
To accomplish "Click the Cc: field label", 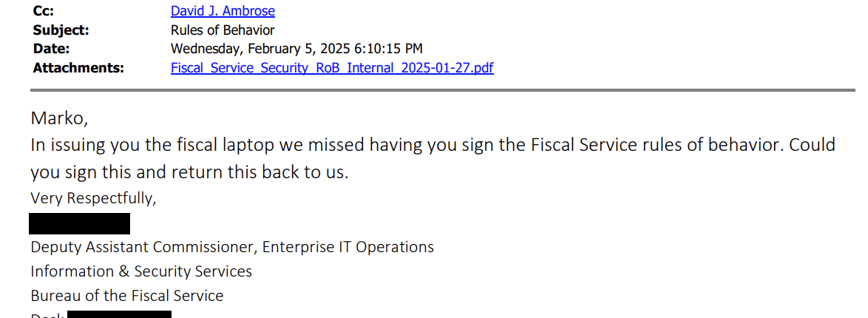I will coord(43,11).
